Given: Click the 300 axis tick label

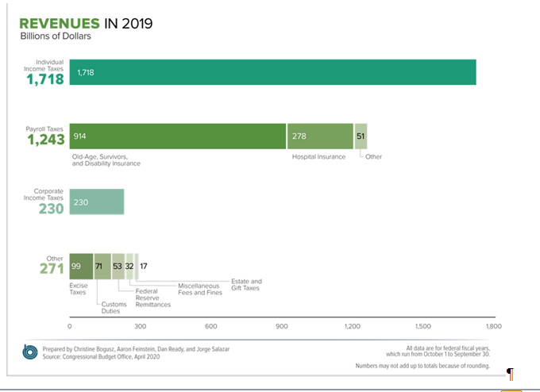Looking at the screenshot, I should click(141, 326).
